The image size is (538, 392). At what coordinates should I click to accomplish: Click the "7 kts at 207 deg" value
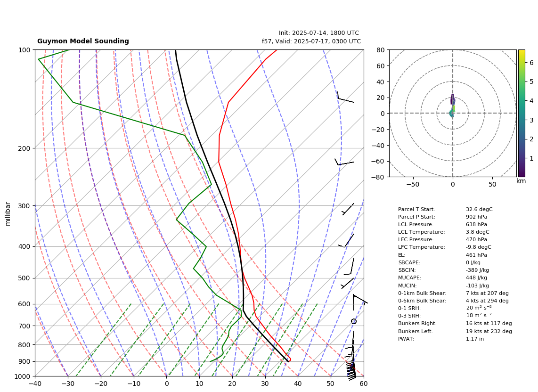[x=487, y=293]
